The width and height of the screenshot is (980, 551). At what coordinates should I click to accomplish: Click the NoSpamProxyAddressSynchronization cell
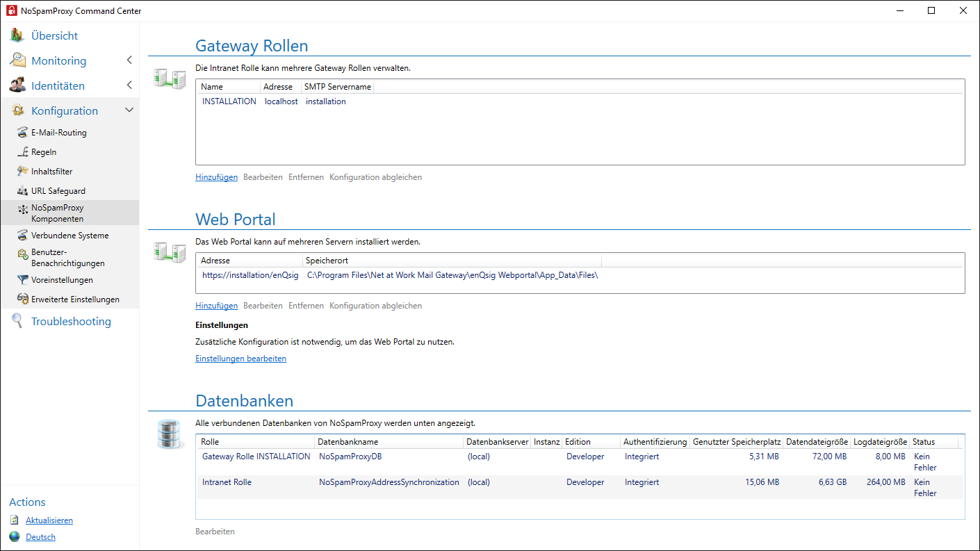(389, 482)
